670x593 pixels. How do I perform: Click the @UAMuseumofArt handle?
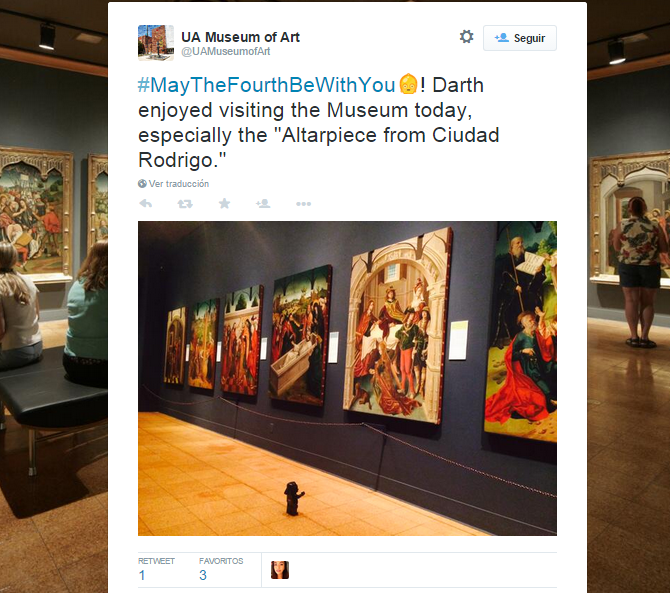(226, 52)
